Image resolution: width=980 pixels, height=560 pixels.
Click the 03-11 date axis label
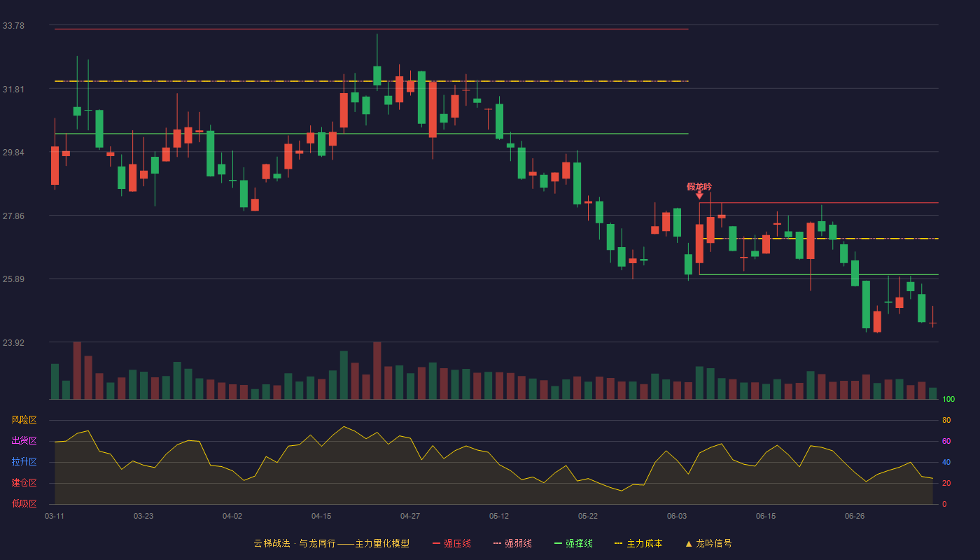point(55,516)
